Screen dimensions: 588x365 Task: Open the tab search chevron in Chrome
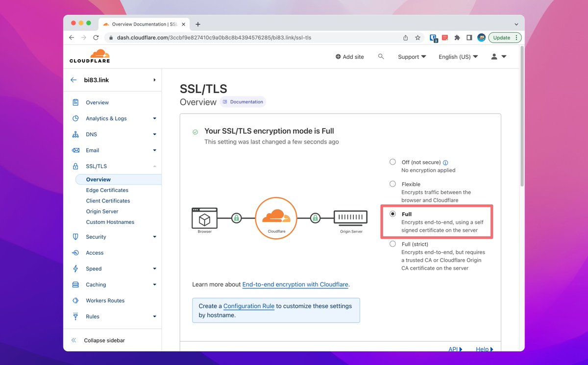point(516,24)
